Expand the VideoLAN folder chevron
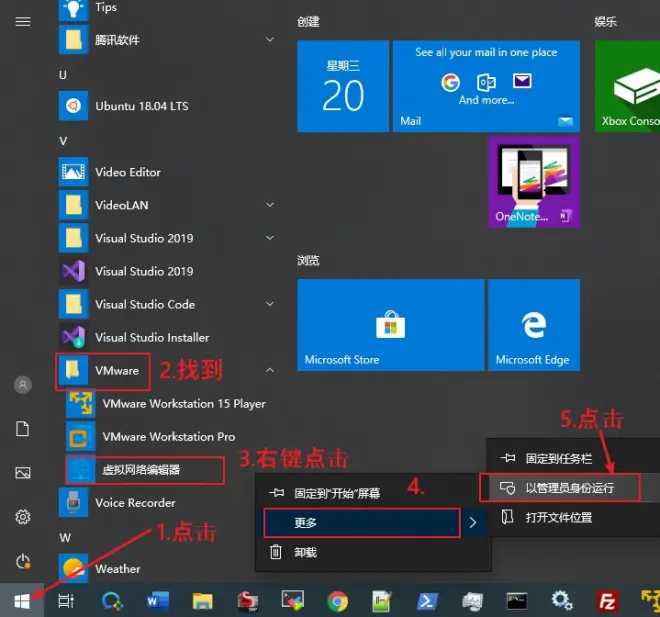 tap(270, 205)
